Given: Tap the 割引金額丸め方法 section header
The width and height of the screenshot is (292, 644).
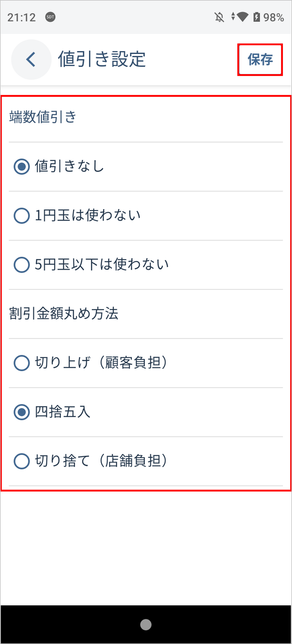Looking at the screenshot, I should pos(64,314).
